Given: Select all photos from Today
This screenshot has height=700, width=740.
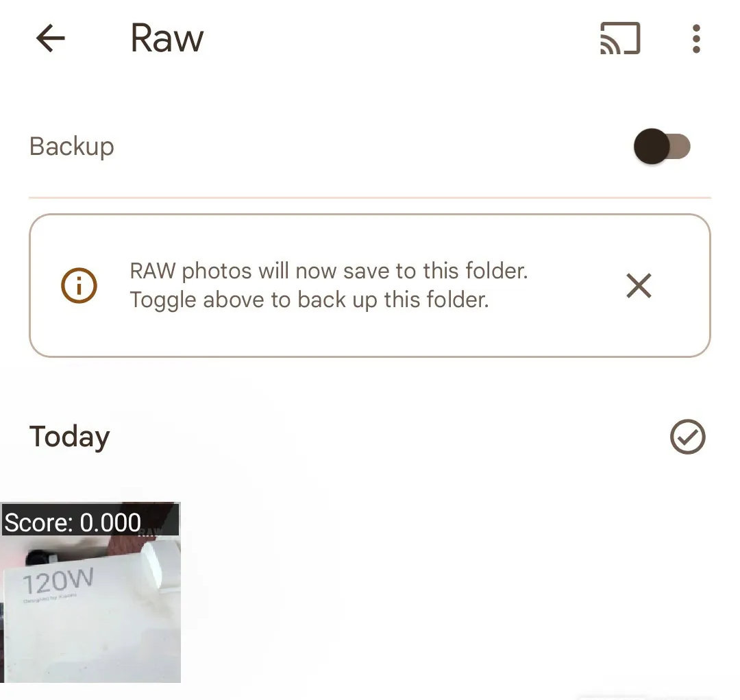Looking at the screenshot, I should point(687,437).
